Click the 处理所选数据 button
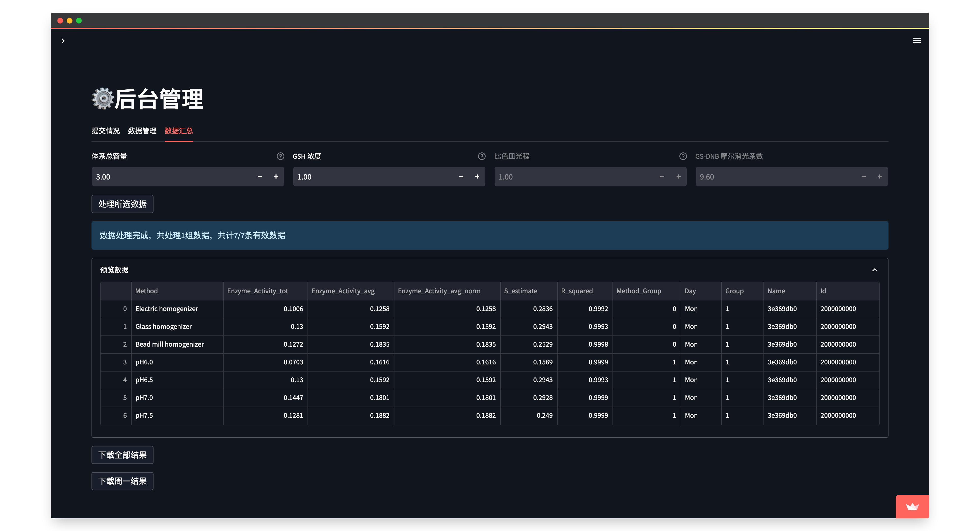This screenshot has width=980, height=531. tap(122, 204)
